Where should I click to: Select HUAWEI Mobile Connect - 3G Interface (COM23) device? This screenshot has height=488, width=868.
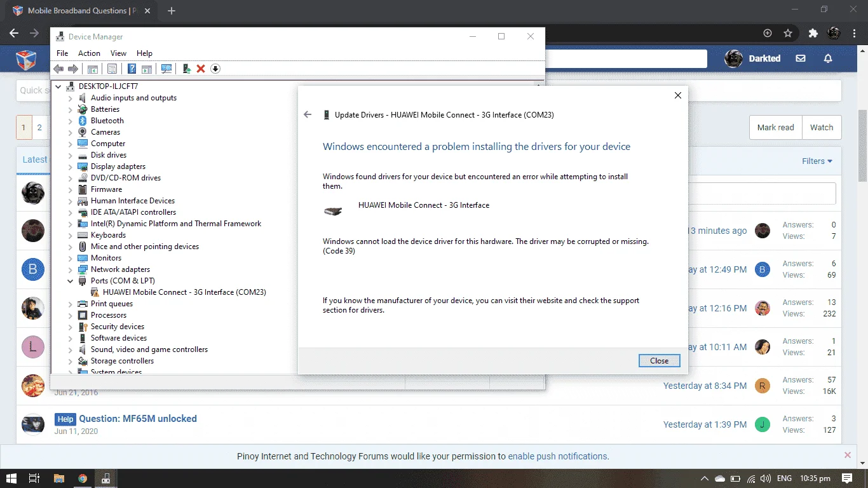(184, 292)
